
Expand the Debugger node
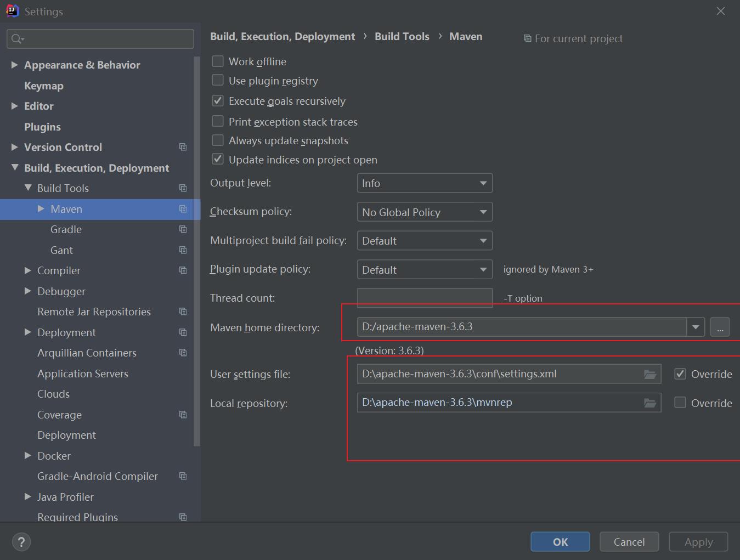28,291
